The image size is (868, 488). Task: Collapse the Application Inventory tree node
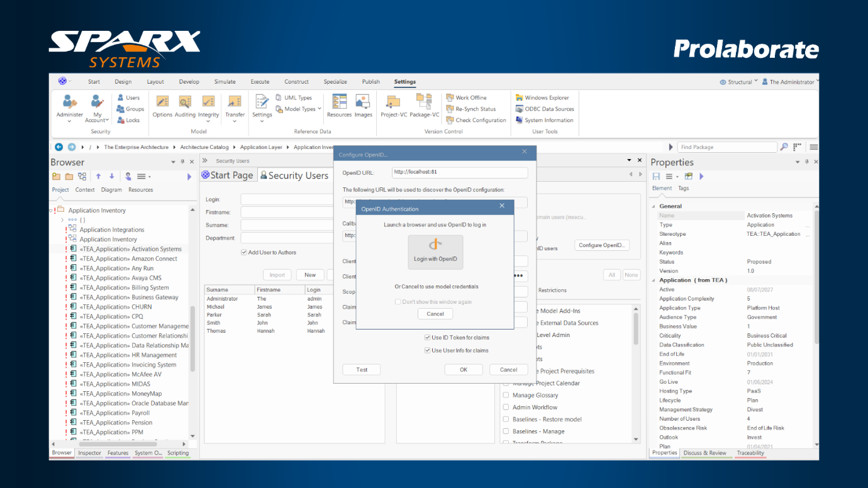click(52, 211)
